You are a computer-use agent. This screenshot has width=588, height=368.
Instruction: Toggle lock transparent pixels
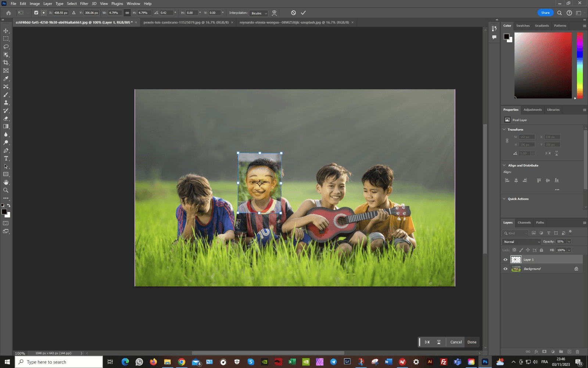[x=514, y=250]
